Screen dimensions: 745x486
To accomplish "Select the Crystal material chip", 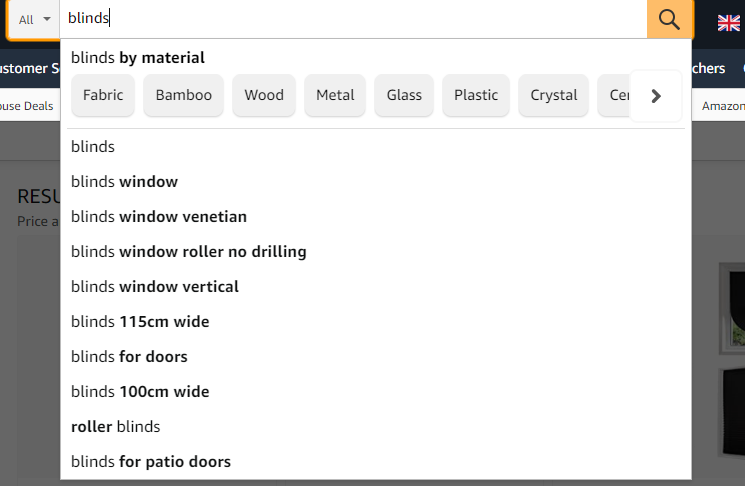I will pyautogui.click(x=554, y=95).
